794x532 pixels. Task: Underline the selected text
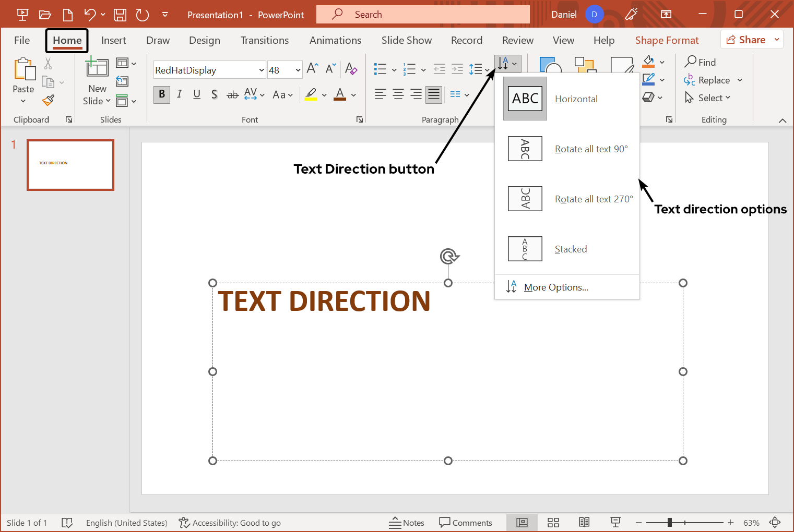click(197, 94)
